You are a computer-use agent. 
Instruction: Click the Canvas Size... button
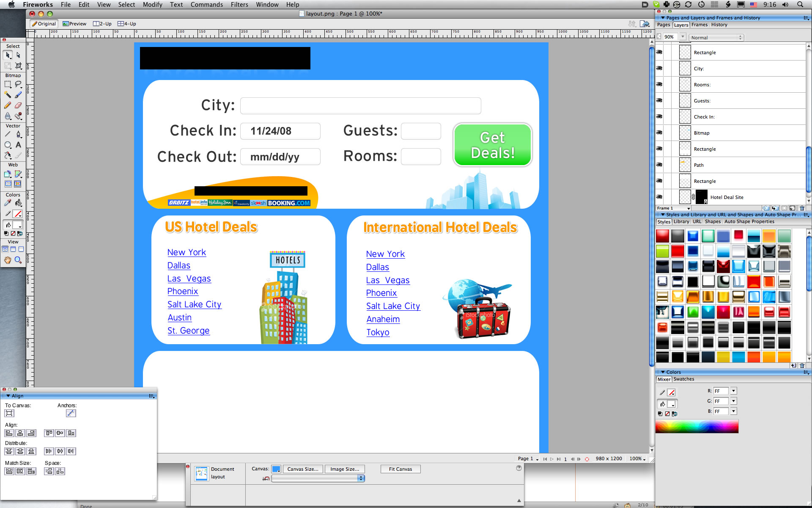tap(303, 469)
